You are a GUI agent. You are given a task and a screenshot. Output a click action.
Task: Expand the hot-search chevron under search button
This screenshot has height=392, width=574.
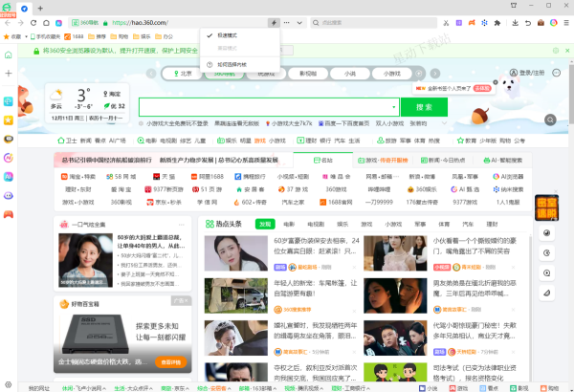point(444,123)
